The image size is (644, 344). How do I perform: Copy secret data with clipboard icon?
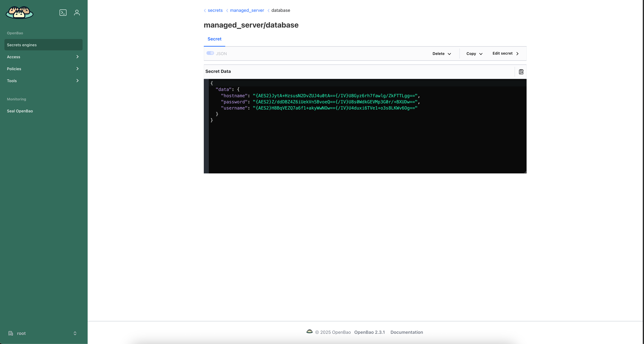(x=521, y=72)
